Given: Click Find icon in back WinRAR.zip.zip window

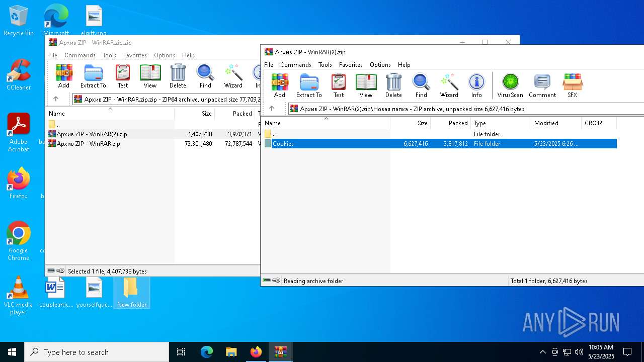Looking at the screenshot, I should (x=205, y=76).
